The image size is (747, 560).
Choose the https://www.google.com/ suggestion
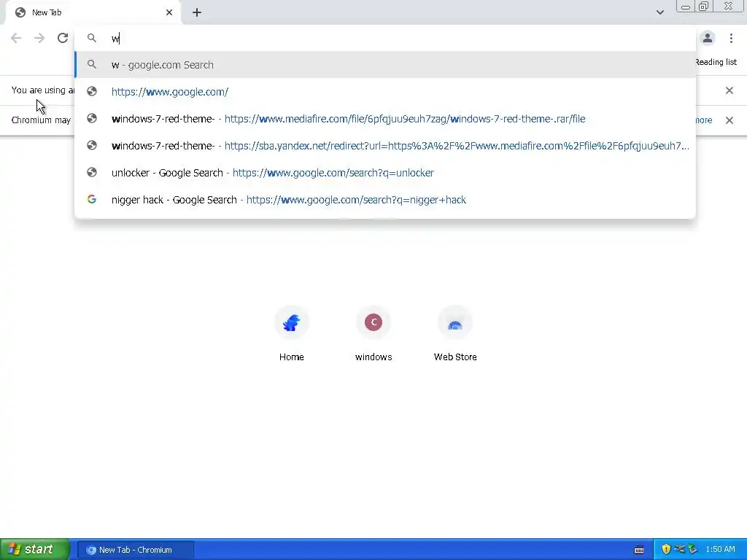(x=385, y=91)
